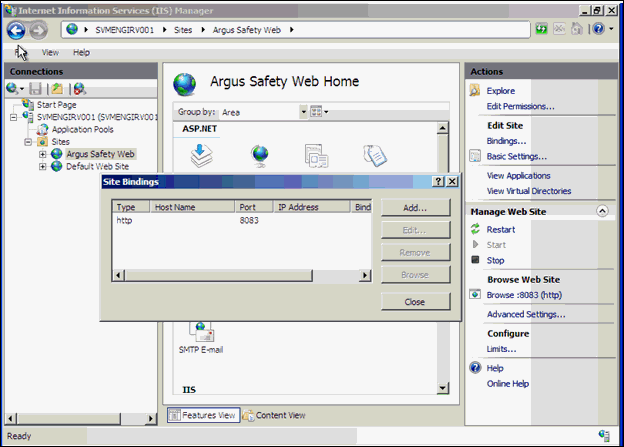Click the Close button in Site Bindings

tap(415, 302)
